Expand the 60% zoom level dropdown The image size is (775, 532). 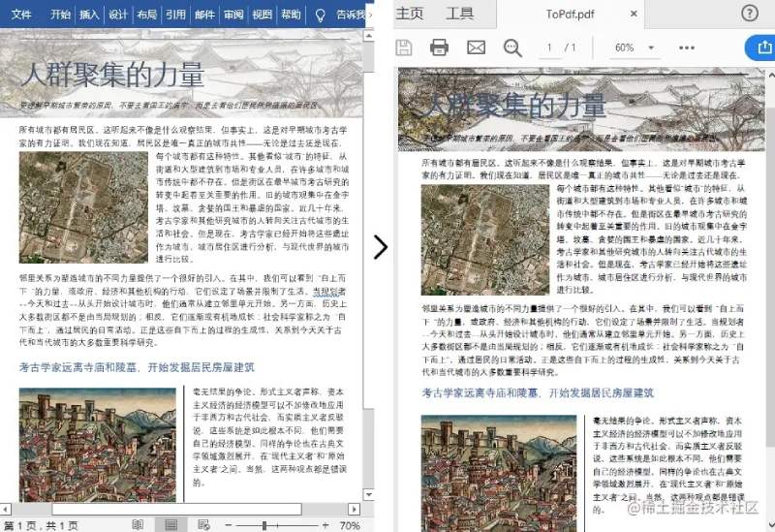(x=651, y=47)
